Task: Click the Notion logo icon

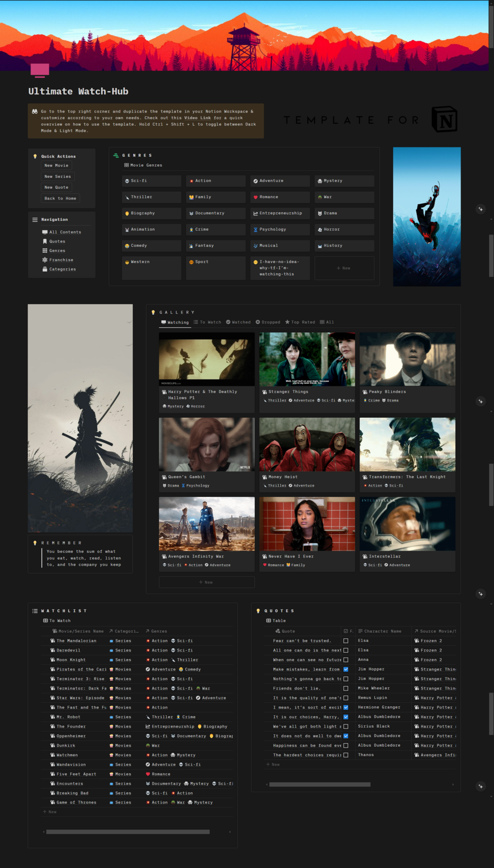Action: pyautogui.click(x=444, y=119)
